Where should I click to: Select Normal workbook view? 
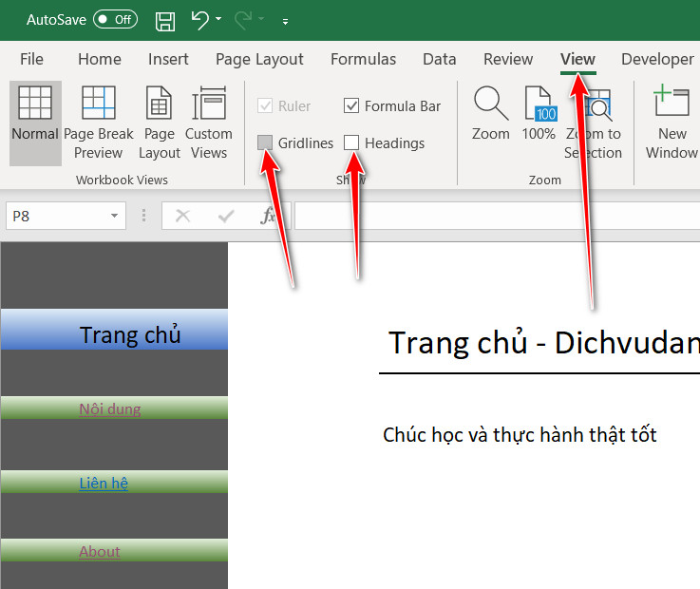[x=35, y=123]
